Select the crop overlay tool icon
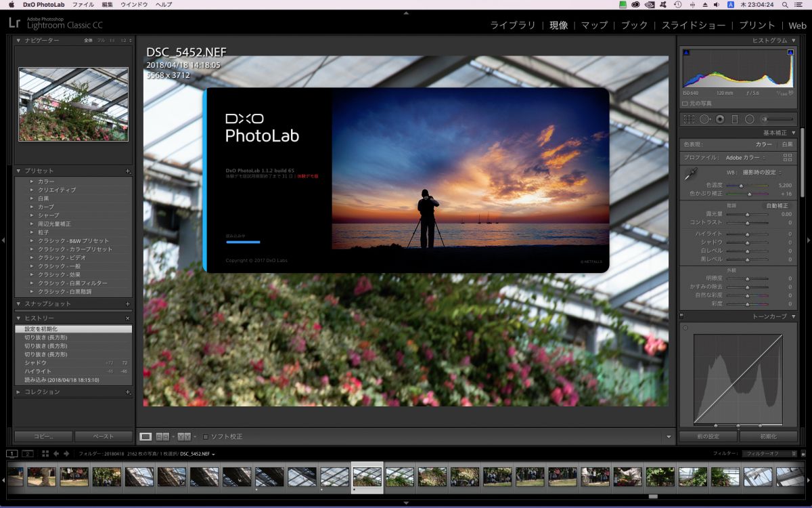 pyautogui.click(x=689, y=119)
